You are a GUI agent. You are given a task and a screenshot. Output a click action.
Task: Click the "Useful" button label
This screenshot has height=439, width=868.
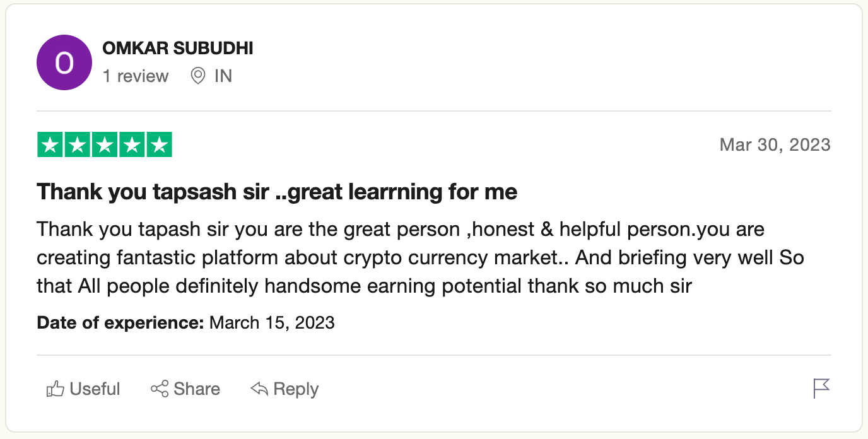point(95,389)
